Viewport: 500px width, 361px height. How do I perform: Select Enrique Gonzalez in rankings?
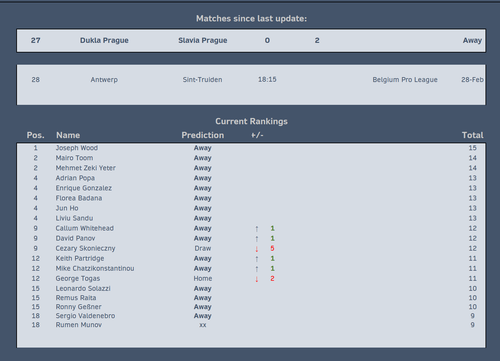pyautogui.click(x=84, y=188)
